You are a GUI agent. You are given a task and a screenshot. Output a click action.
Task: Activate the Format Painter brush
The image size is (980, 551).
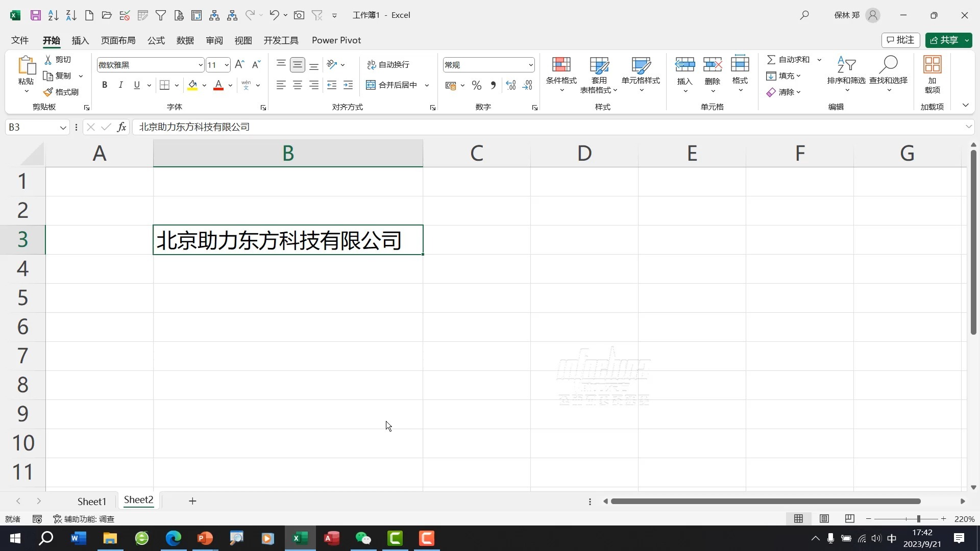click(x=61, y=92)
